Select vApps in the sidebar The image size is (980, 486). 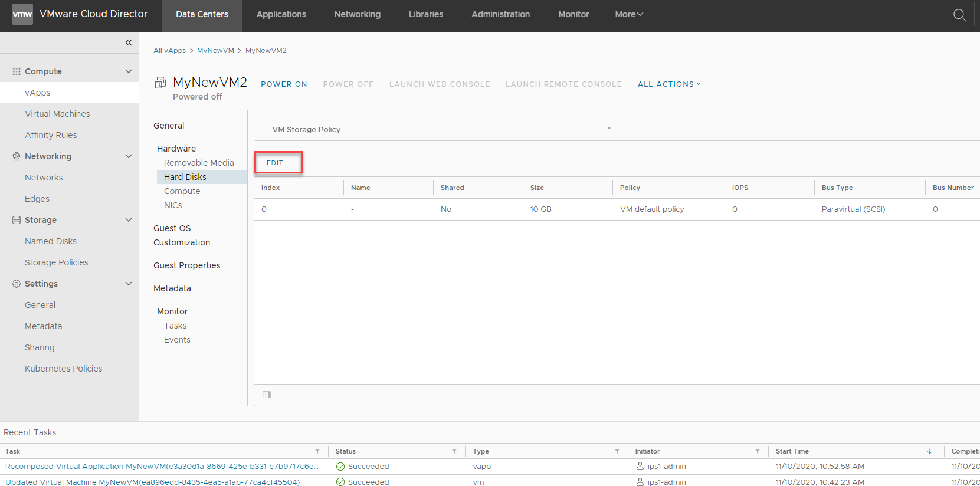pos(70,93)
